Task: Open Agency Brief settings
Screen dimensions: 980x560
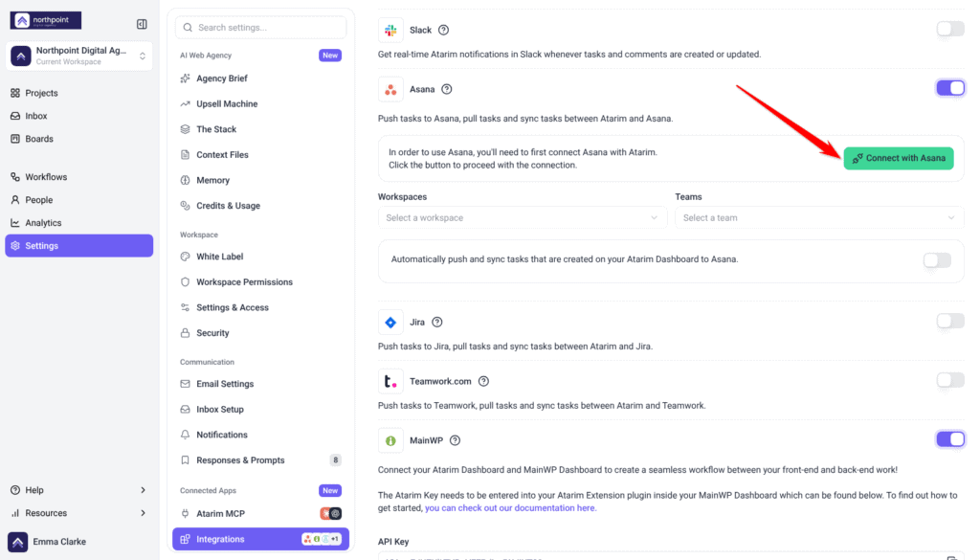Action: click(260, 78)
